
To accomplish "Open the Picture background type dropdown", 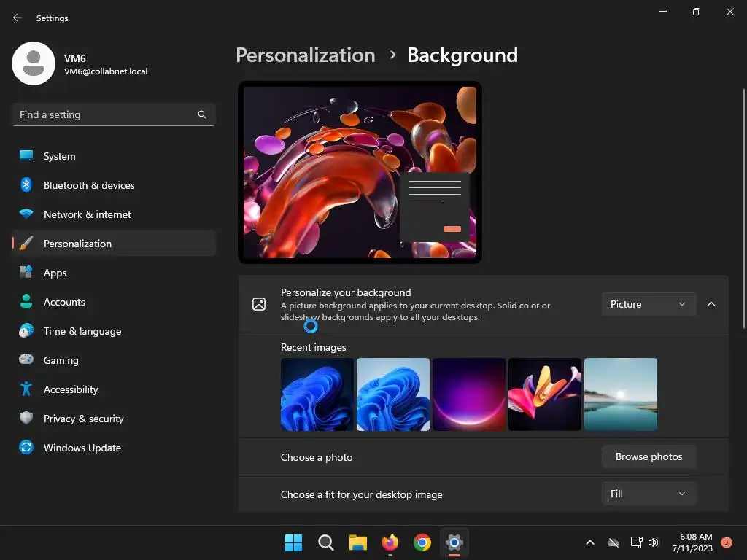I will tap(649, 304).
